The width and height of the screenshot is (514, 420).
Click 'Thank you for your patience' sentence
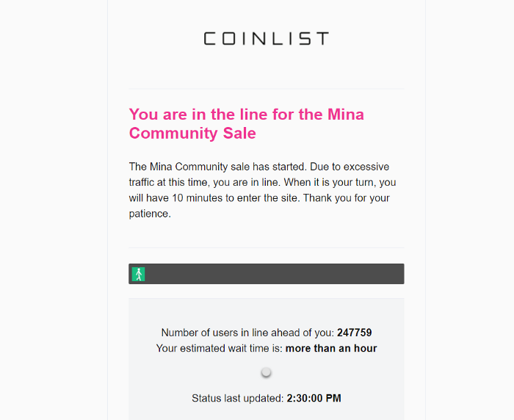click(259, 206)
